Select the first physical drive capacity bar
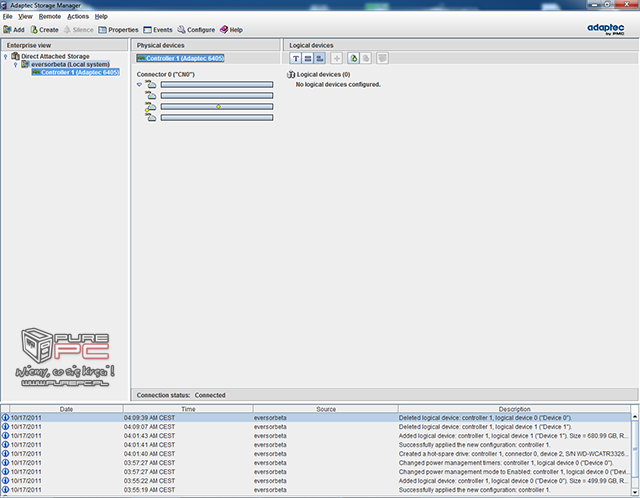This screenshot has height=498, width=640. click(216, 86)
